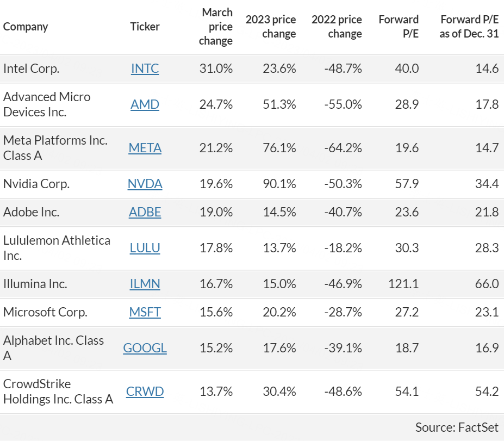Screen dimensions: 504x441
Task: Click the 2023 price change header
Action: pos(271,27)
